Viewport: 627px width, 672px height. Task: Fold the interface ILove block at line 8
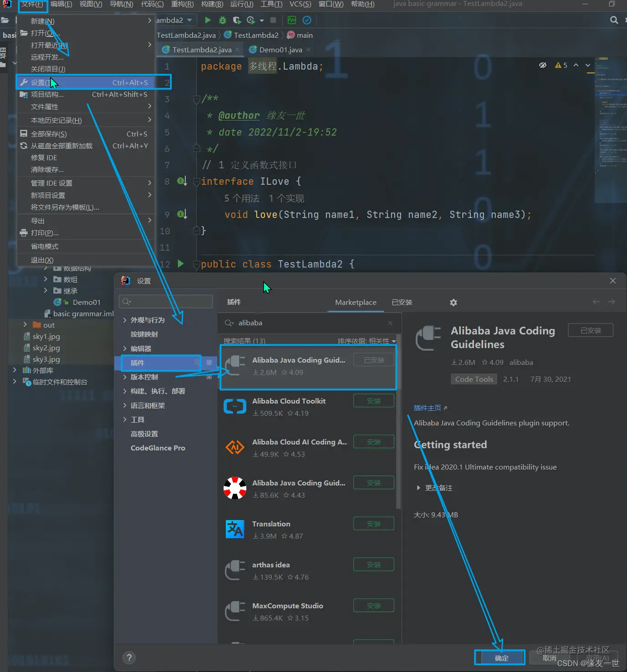point(197,182)
